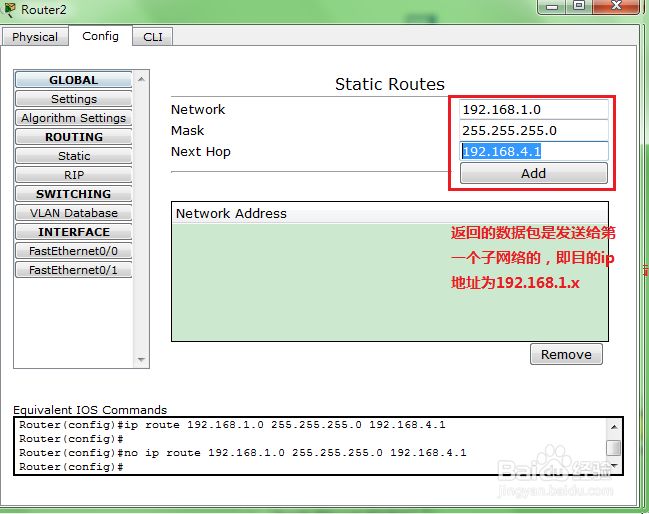
Task: Click the 'Static Routes' heading
Action: click(389, 84)
